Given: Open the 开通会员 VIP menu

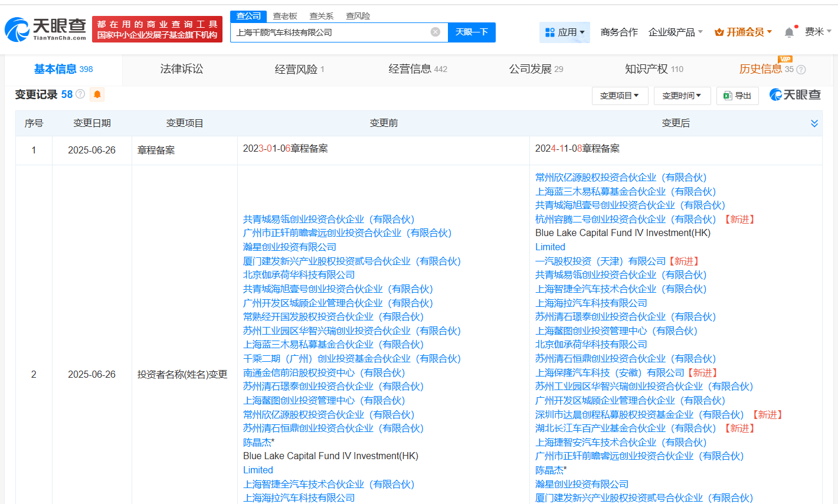Looking at the screenshot, I should pos(743,32).
